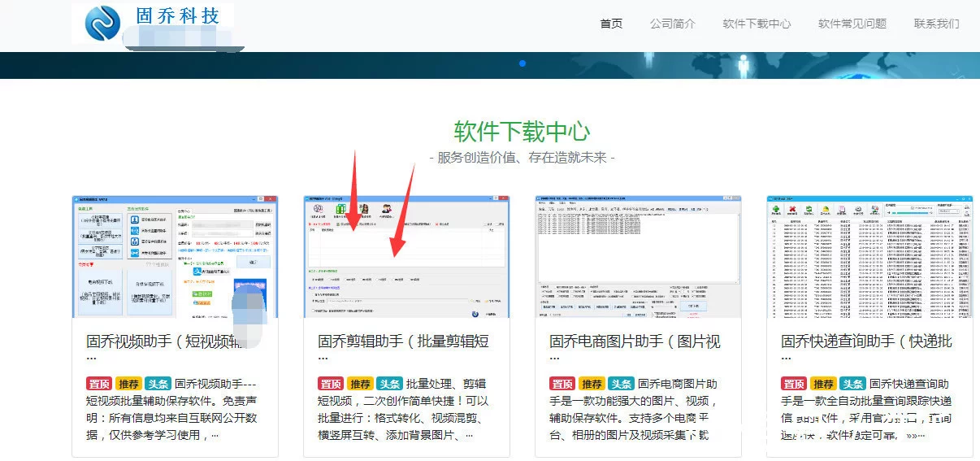Open the 固乔剪辑助手 card title link
This screenshot has width=980, height=461.
point(403,349)
